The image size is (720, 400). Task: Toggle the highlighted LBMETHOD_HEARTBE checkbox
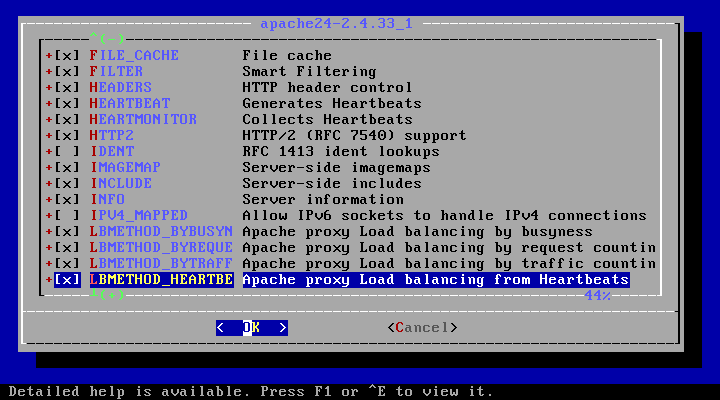(67, 280)
